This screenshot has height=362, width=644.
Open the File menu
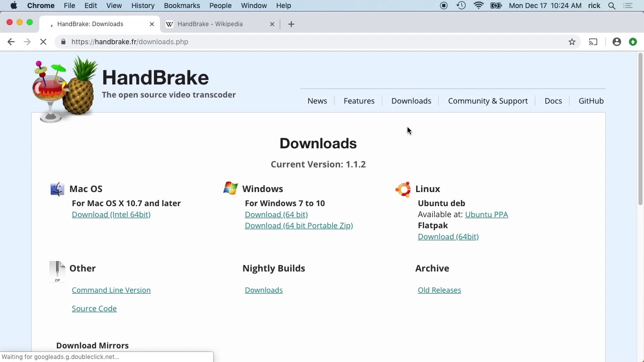pos(69,6)
